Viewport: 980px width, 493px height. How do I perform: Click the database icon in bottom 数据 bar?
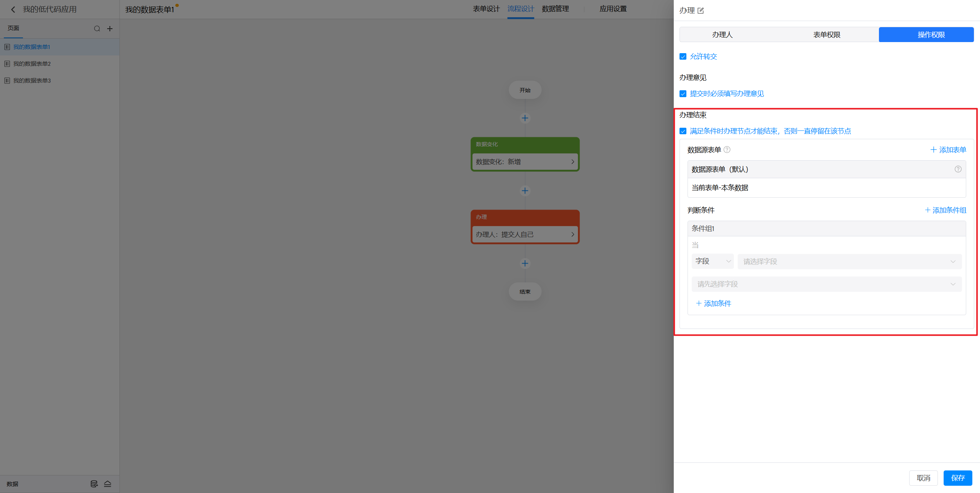[94, 484]
